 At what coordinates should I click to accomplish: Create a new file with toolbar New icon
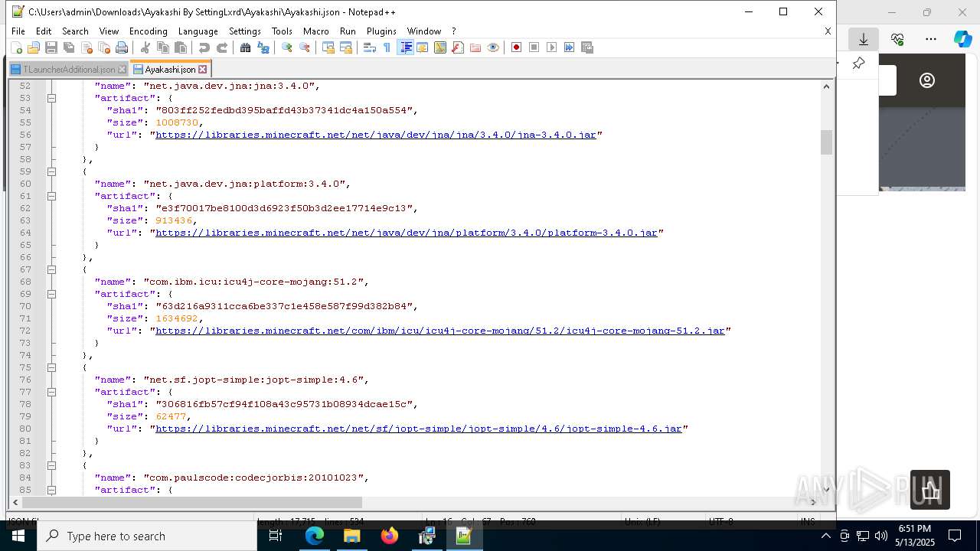[x=17, y=47]
